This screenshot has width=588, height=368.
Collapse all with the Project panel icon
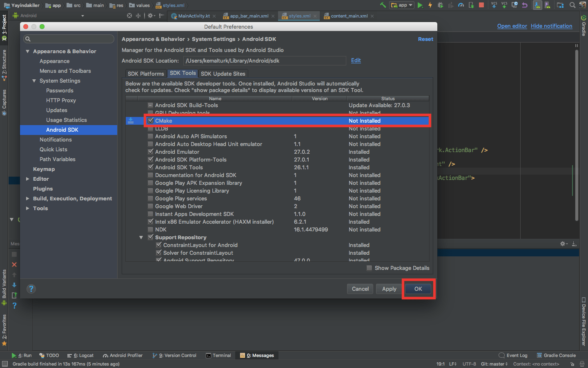[x=138, y=16]
